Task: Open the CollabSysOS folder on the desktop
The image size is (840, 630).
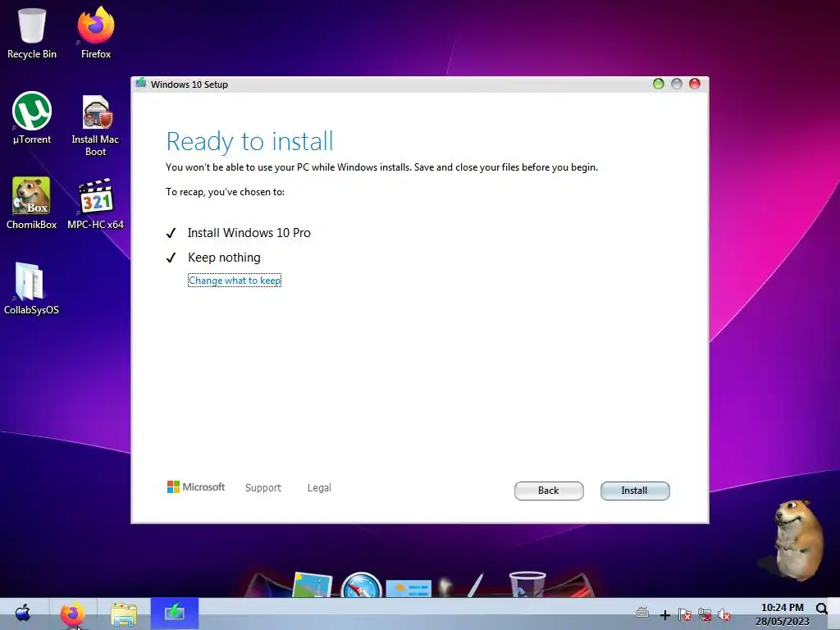Action: point(31,288)
